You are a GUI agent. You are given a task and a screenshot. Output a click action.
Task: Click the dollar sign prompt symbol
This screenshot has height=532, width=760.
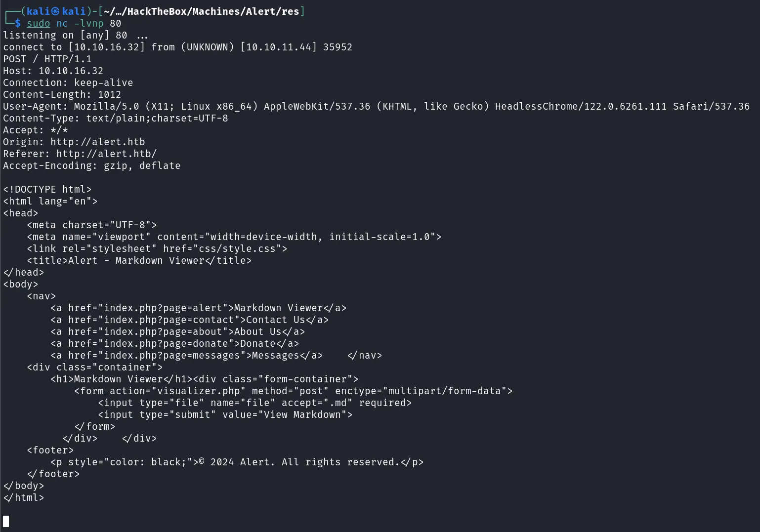tap(18, 23)
